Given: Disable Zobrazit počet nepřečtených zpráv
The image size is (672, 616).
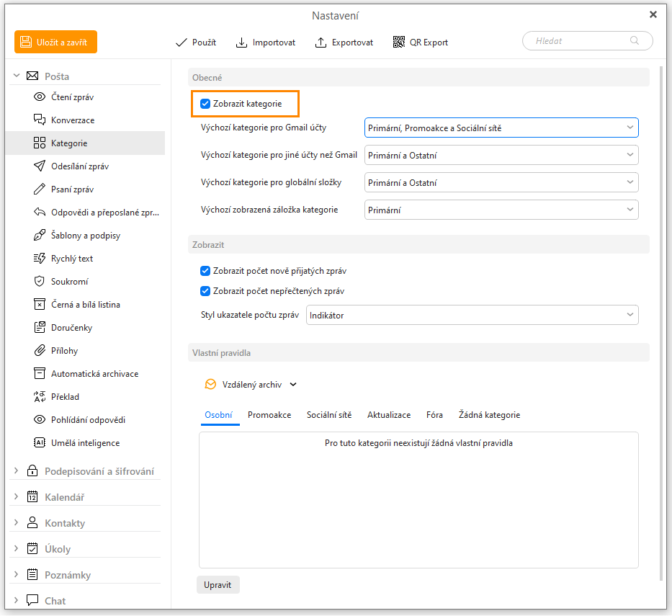Looking at the screenshot, I should [205, 291].
